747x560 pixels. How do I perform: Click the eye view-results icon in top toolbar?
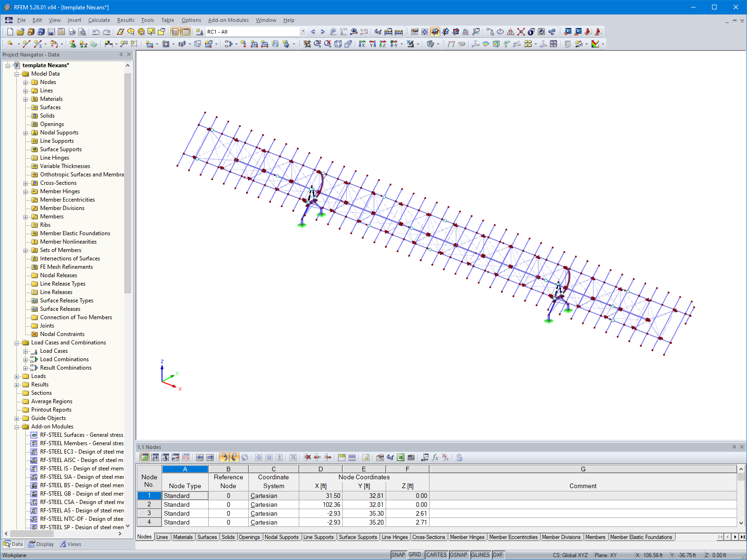click(x=354, y=32)
